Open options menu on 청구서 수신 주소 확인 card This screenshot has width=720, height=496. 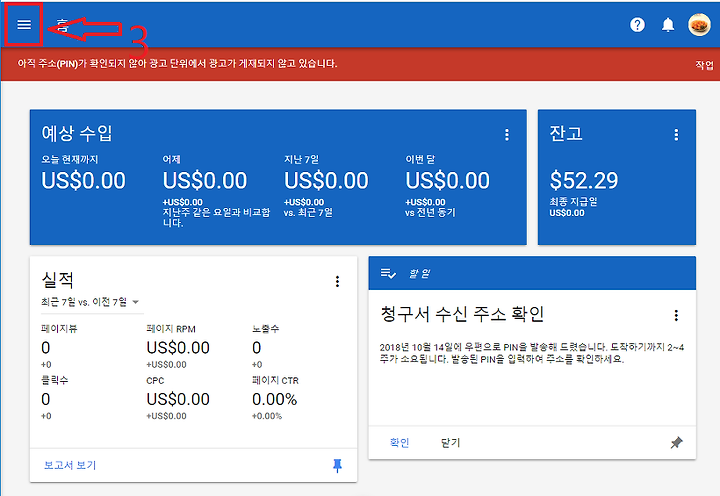pos(676,315)
